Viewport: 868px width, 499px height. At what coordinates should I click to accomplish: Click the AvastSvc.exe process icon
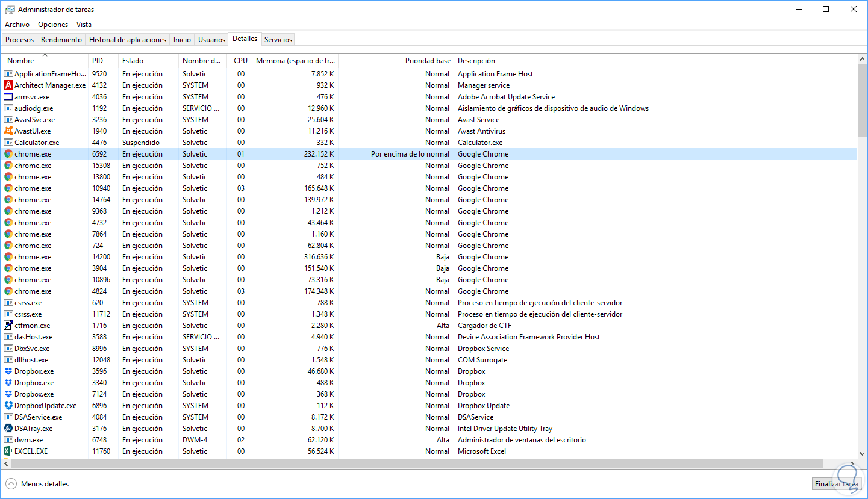coord(8,120)
